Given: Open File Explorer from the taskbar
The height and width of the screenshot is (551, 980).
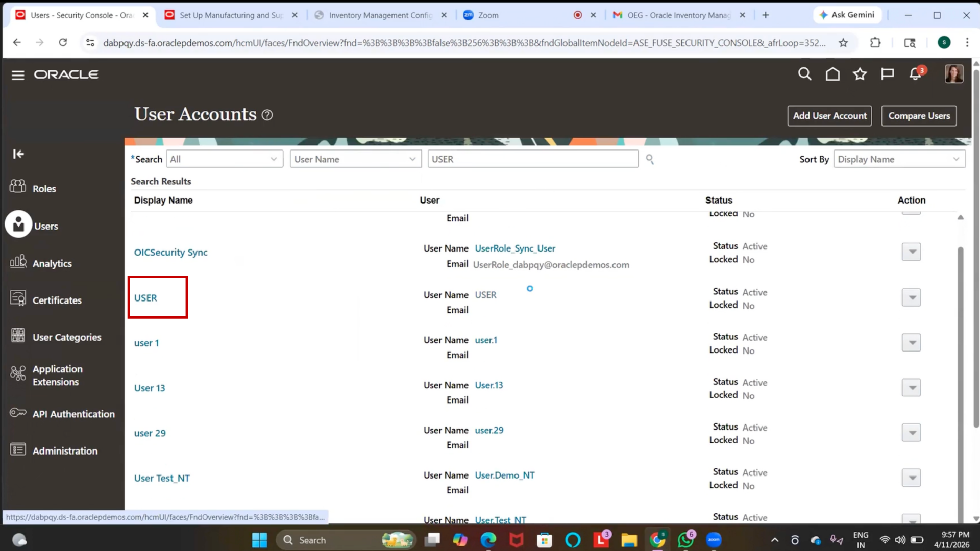Looking at the screenshot, I should pyautogui.click(x=629, y=540).
